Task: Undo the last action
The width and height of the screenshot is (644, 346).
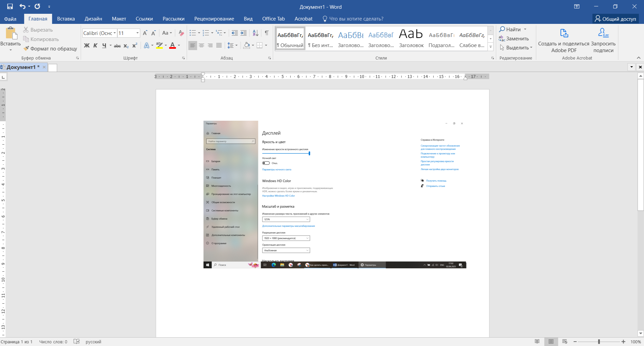Action: (22, 6)
